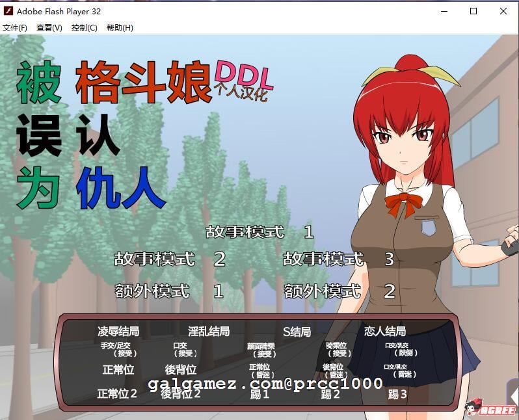Screen dimensions: 519x420
Task: Select the S结局 scene entry
Action: 297,332
